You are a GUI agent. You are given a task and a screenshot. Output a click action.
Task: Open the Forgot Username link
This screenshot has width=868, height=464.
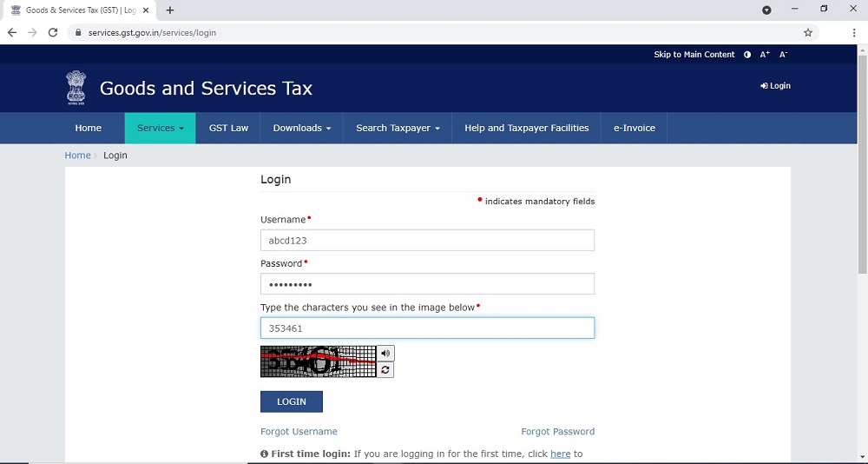[x=299, y=431]
